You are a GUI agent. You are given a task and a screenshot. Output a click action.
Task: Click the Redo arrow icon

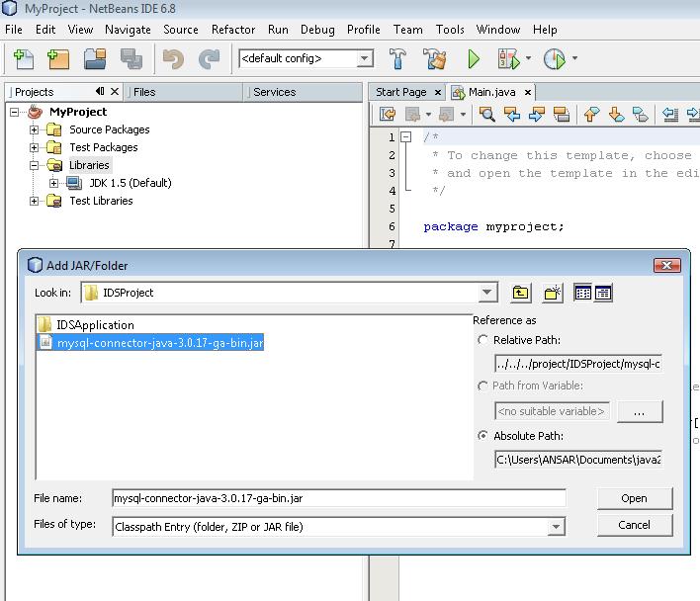point(209,59)
